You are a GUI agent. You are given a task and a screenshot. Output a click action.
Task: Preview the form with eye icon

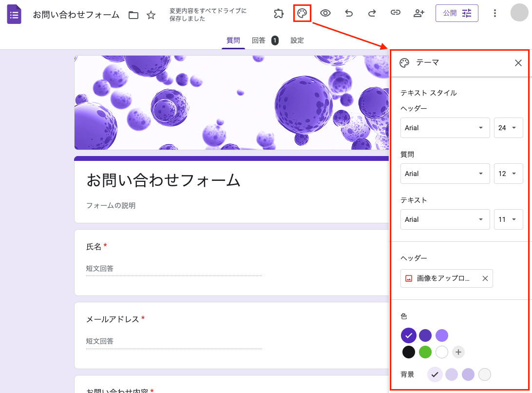click(x=325, y=14)
